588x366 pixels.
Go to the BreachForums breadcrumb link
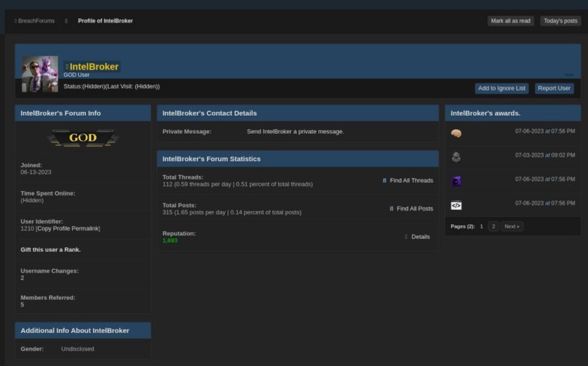[36, 21]
